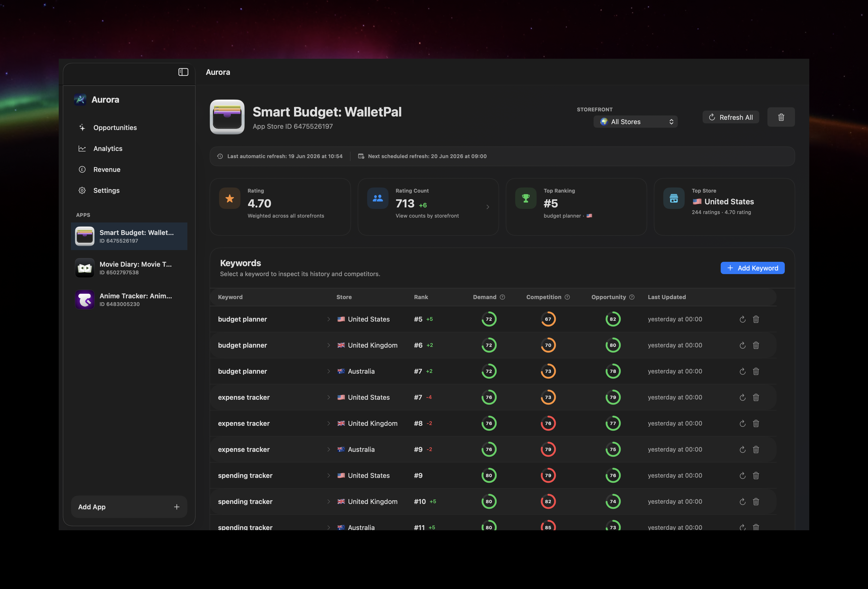This screenshot has height=589, width=868.
Task: Click the Add App button
Action: [129, 507]
